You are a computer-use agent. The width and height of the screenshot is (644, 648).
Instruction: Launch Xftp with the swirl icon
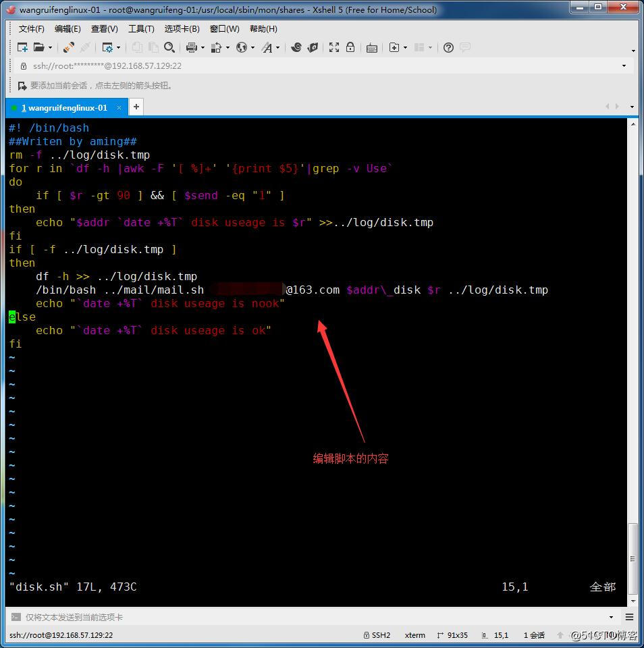(296, 47)
